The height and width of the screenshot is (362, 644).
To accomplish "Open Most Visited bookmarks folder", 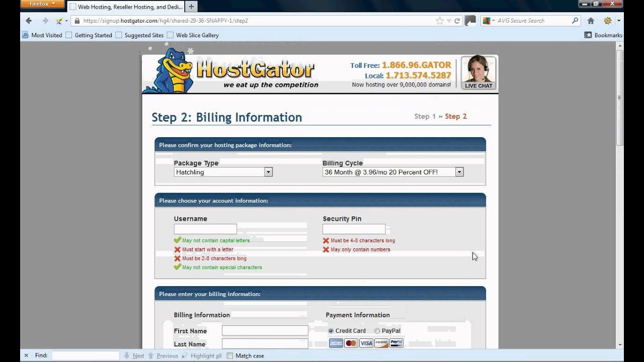I will [x=42, y=35].
